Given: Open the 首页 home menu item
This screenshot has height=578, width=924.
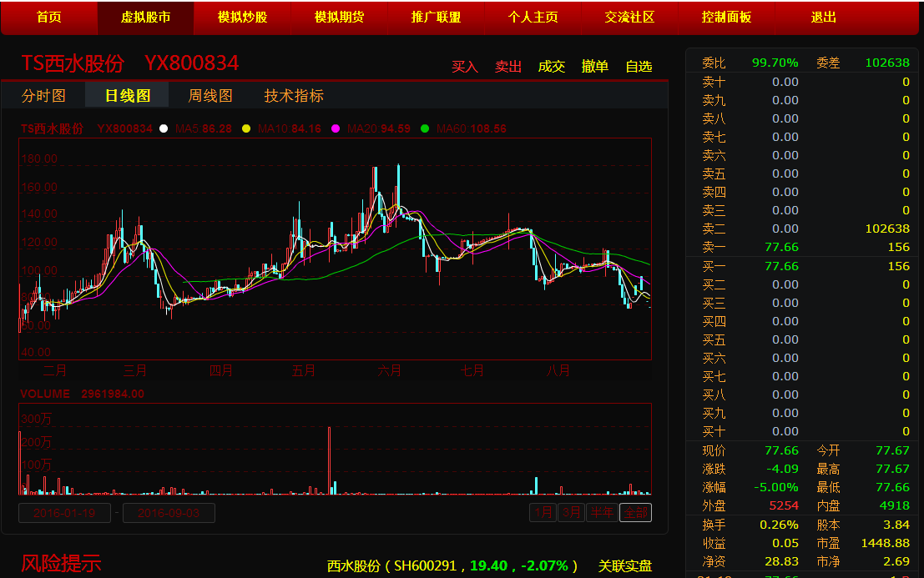Looking at the screenshot, I should click(49, 18).
